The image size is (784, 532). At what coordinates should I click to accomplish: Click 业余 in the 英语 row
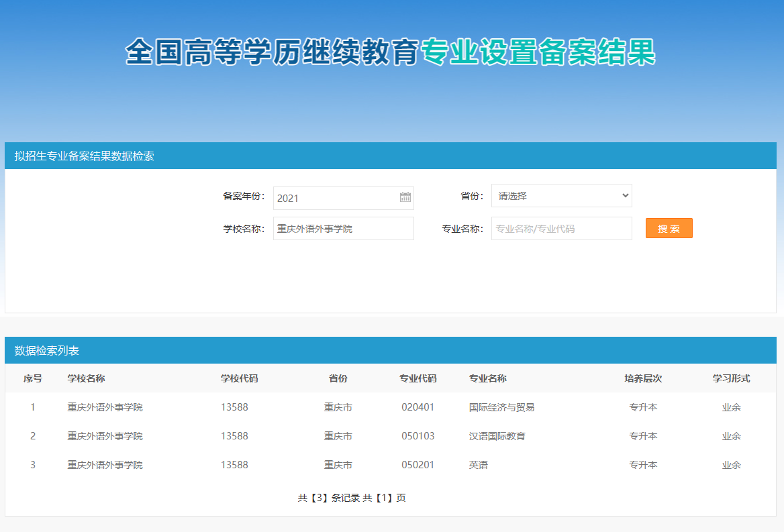point(731,465)
